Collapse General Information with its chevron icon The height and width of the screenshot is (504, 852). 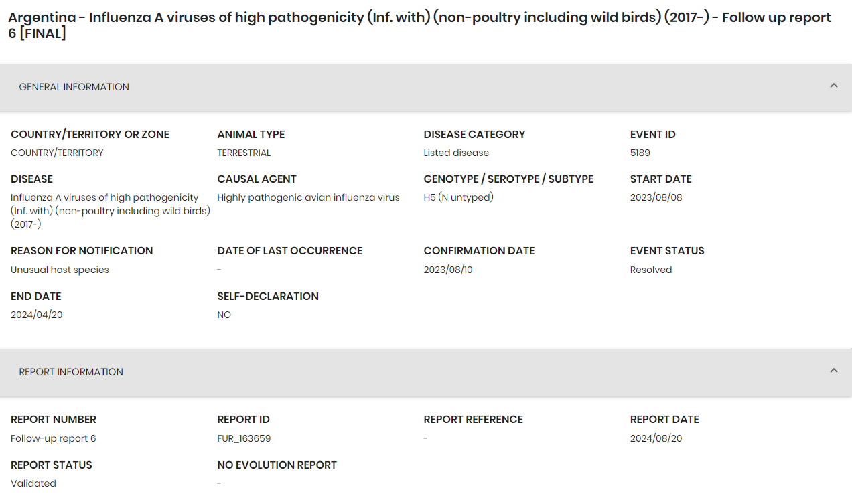pyautogui.click(x=833, y=86)
